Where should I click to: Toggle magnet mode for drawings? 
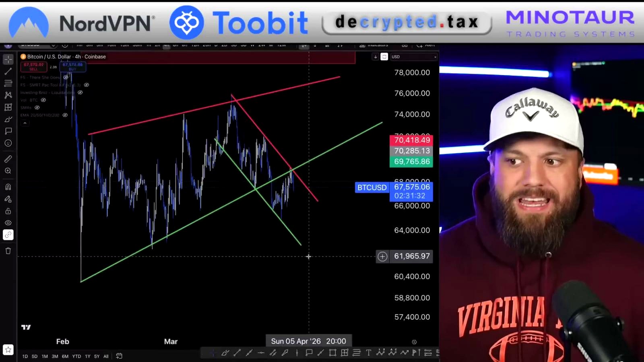pyautogui.click(x=8, y=187)
